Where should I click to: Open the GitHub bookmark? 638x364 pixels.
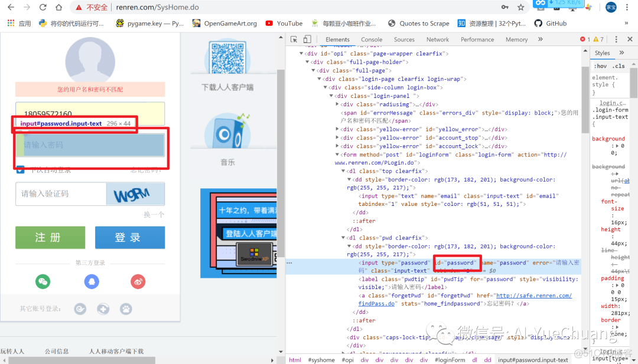[550, 24]
